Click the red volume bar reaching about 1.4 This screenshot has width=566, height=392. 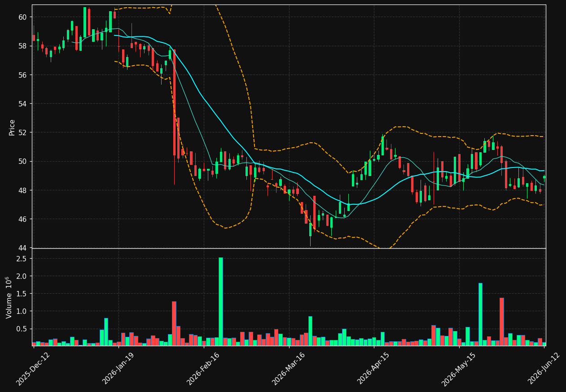(x=502, y=322)
